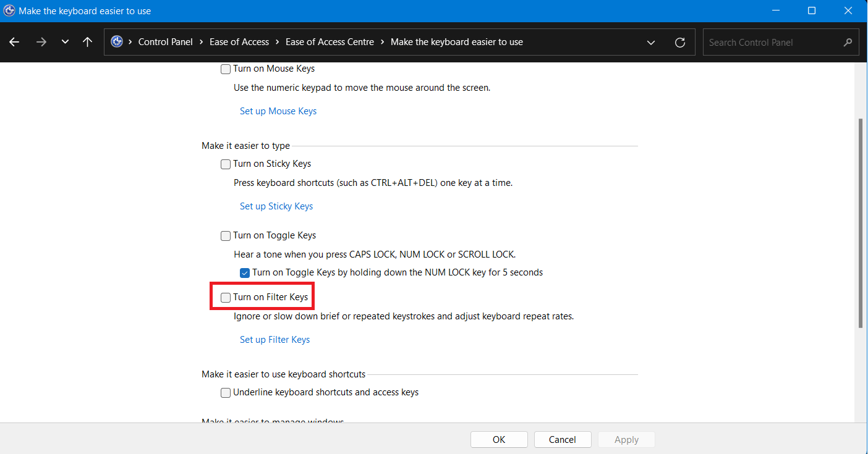
Task: Navigate to Ease of Access Centre breadcrumb
Action: 330,41
